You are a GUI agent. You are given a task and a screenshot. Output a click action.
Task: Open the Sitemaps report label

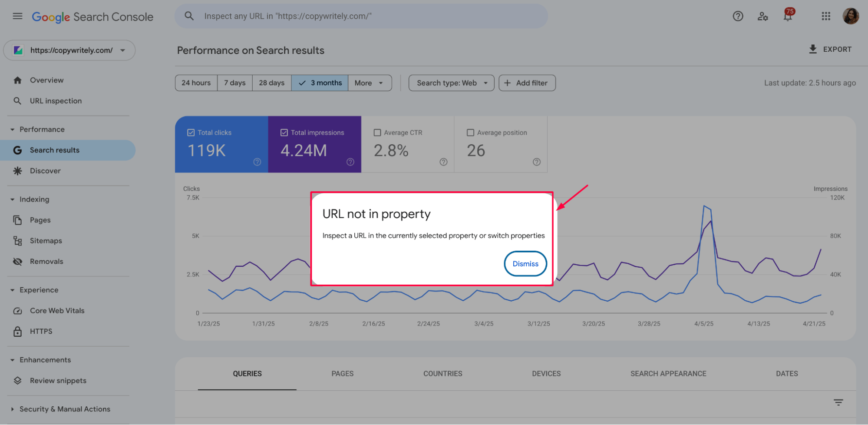point(46,241)
